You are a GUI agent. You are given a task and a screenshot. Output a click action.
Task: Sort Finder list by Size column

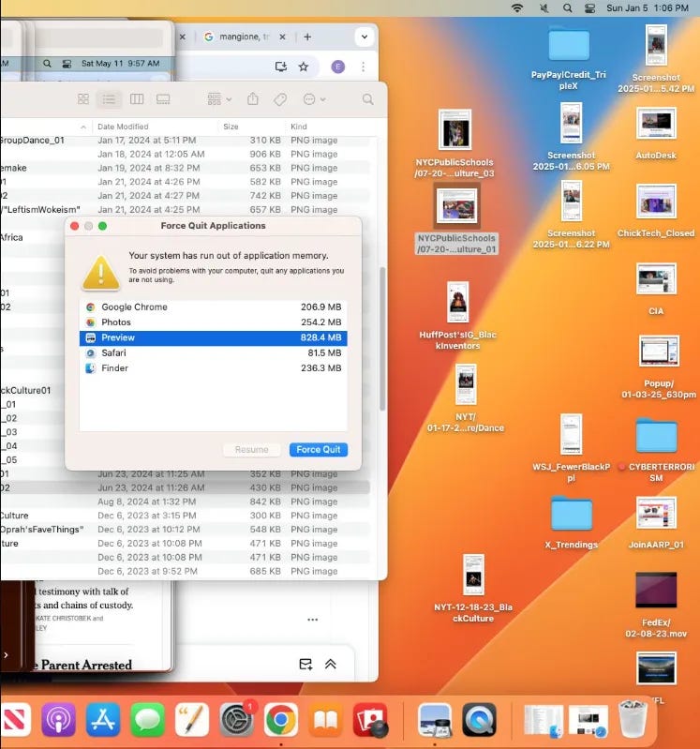pyautogui.click(x=231, y=127)
